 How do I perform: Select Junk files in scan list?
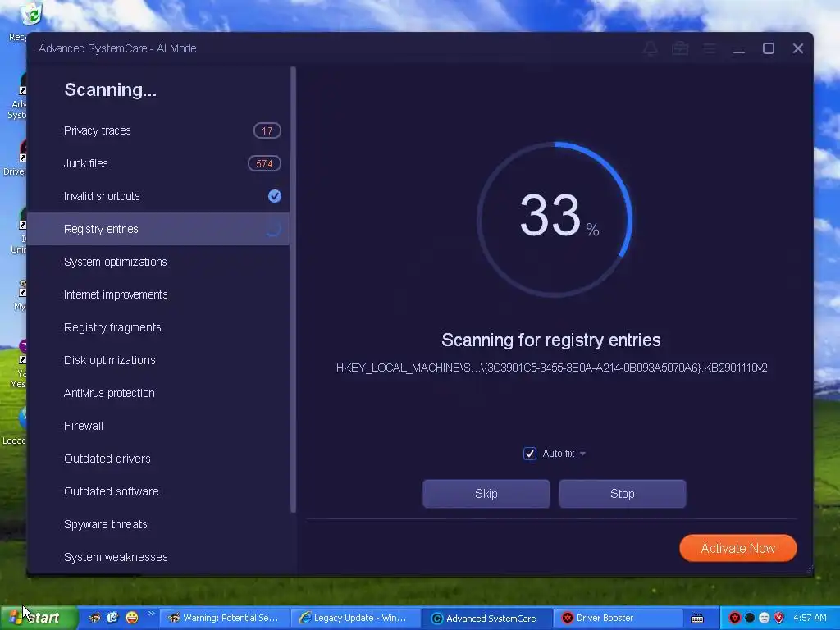pyautogui.click(x=158, y=163)
